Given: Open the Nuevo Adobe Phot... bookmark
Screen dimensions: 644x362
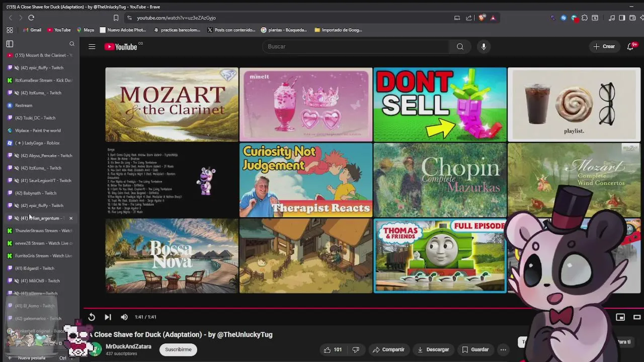Looking at the screenshot, I should pyautogui.click(x=123, y=30).
